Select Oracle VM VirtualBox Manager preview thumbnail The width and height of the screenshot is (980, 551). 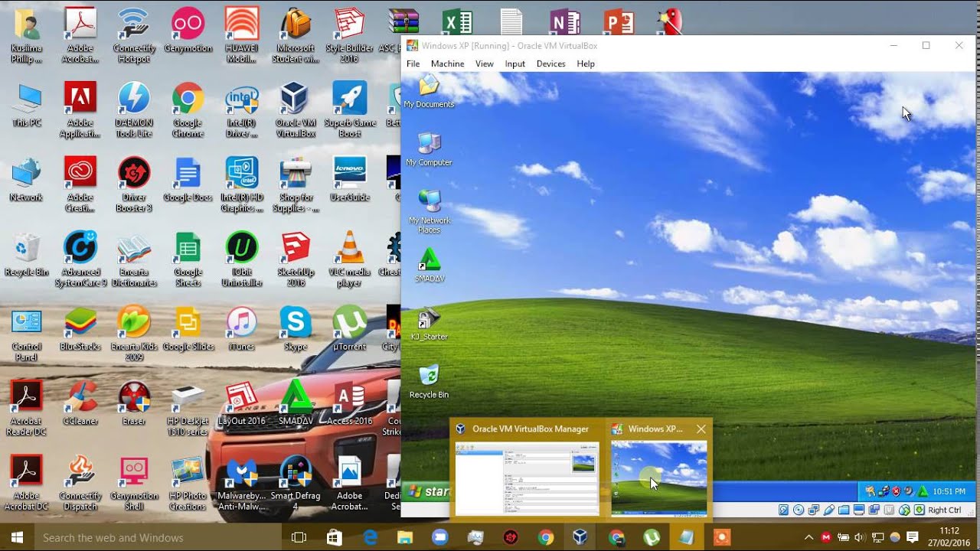[527, 469]
